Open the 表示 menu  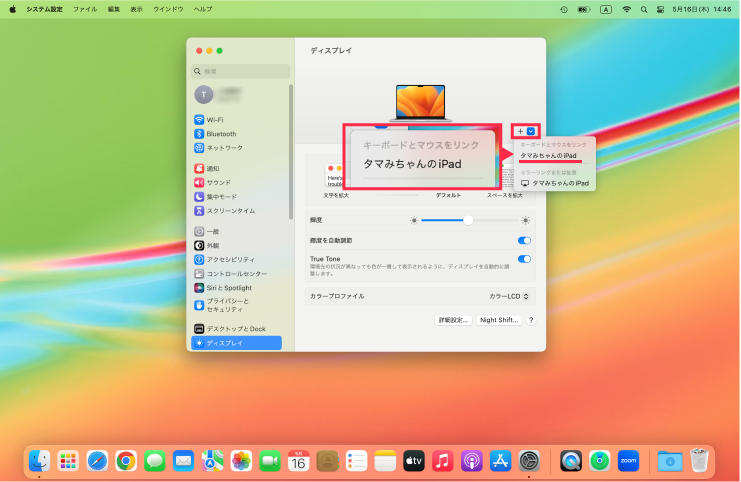tap(136, 9)
